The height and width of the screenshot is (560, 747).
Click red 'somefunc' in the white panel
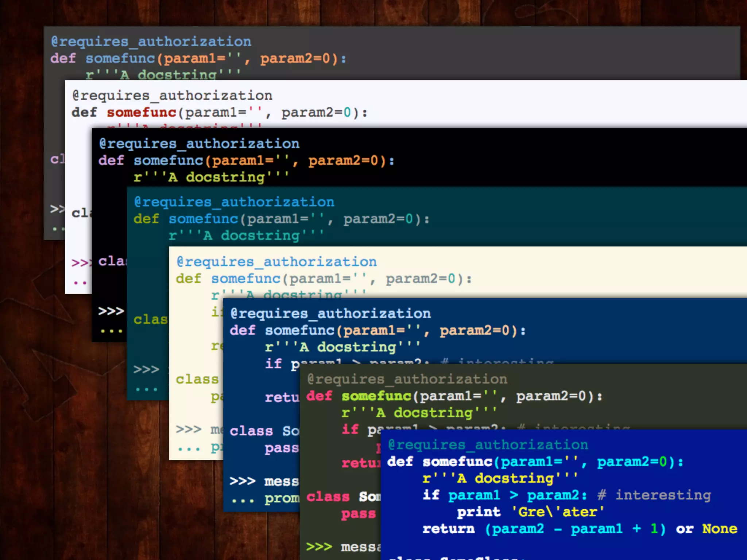click(x=142, y=112)
